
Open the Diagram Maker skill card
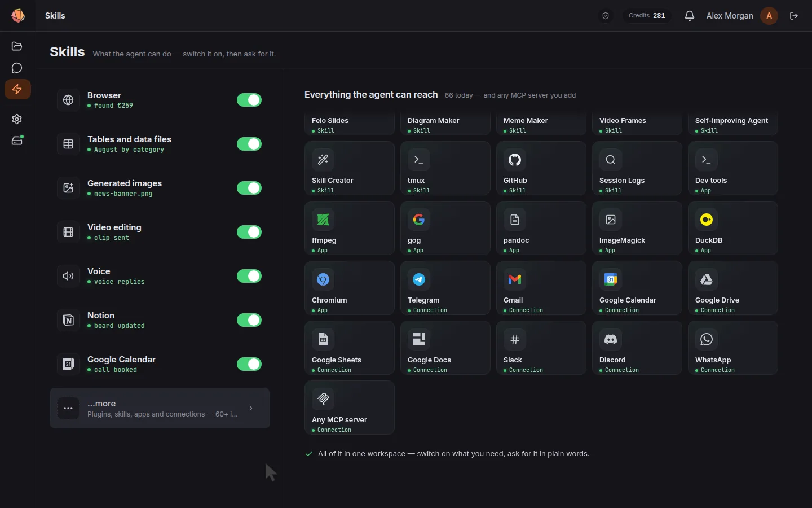[x=445, y=124]
